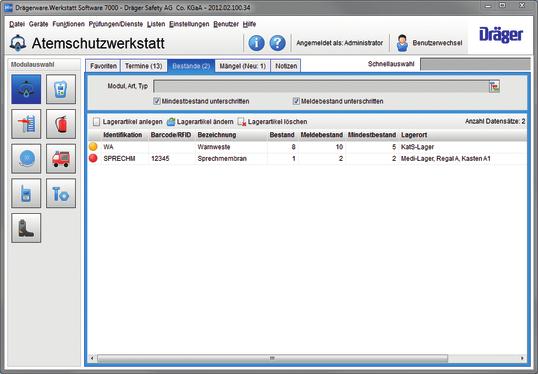
Task: Click Angemeldet als: Administrator text
Action: [x=339, y=43]
